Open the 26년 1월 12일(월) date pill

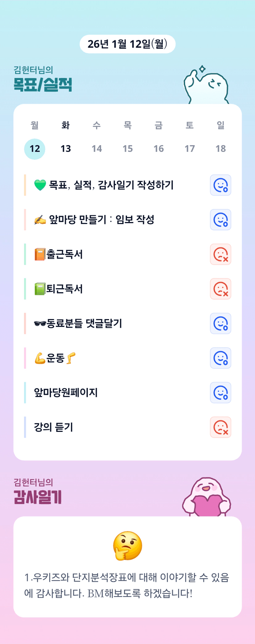pos(128,44)
